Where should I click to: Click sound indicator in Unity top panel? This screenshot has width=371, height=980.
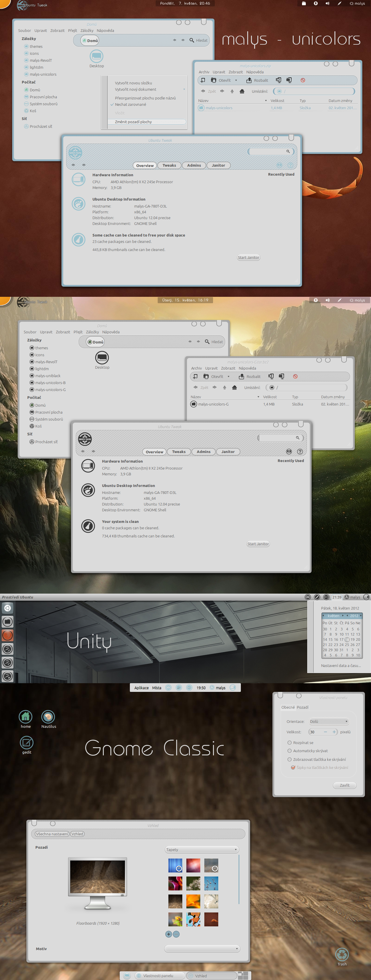click(326, 597)
